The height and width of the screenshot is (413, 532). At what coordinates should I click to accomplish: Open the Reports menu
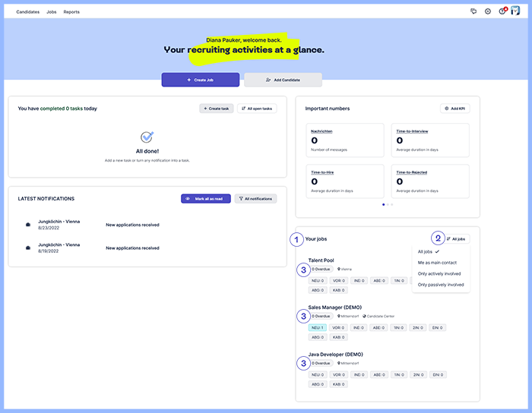pos(71,12)
